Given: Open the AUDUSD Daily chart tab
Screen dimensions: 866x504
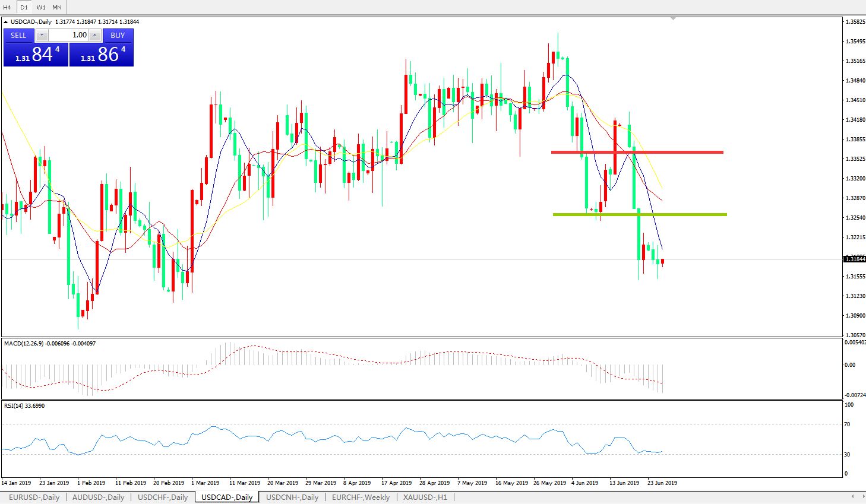Looking at the screenshot, I should coord(98,497).
